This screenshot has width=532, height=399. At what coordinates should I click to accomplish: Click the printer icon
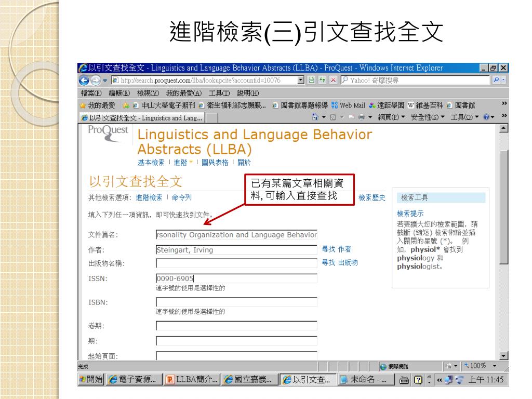tap(362, 117)
